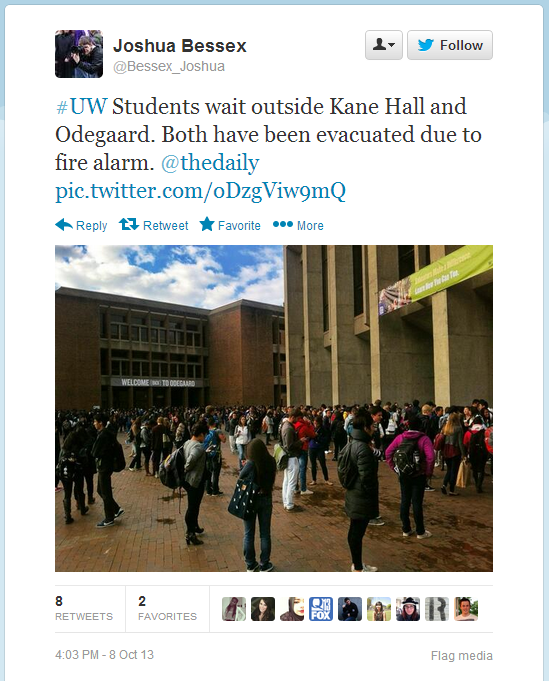This screenshot has height=681, width=549.
Task: Open Joshua Bessex's profile avatar
Action: click(x=79, y=54)
